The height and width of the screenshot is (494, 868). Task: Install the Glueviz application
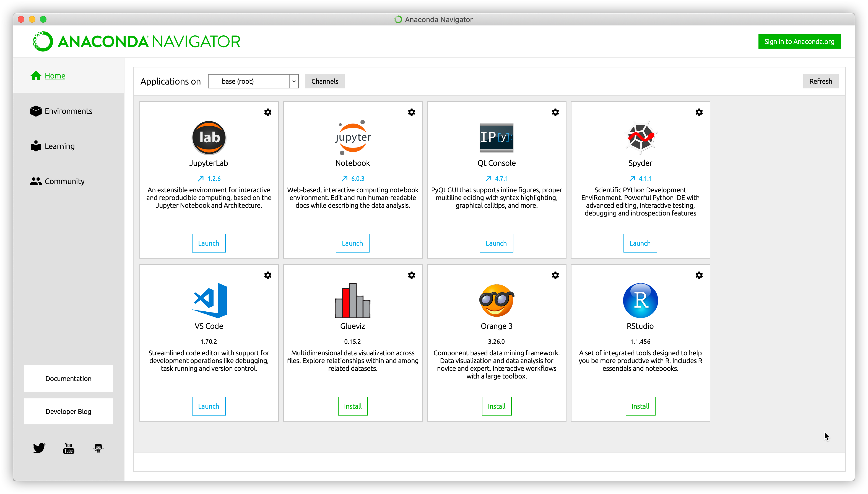[352, 406]
